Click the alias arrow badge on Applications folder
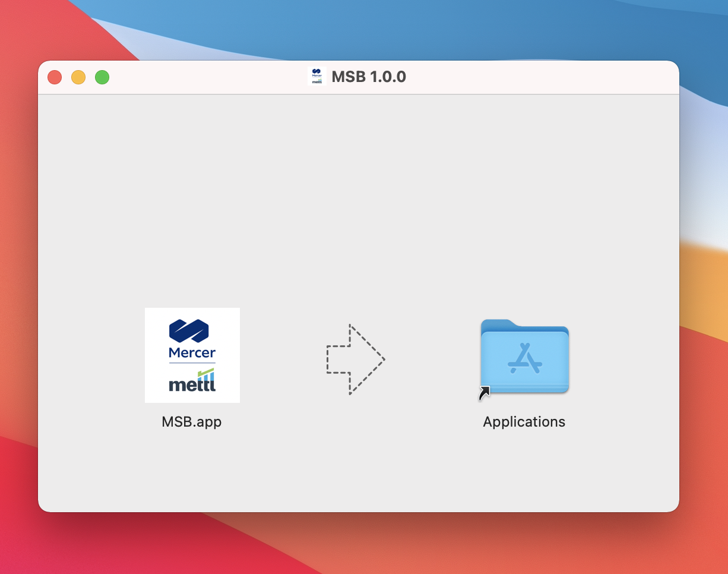 (485, 393)
